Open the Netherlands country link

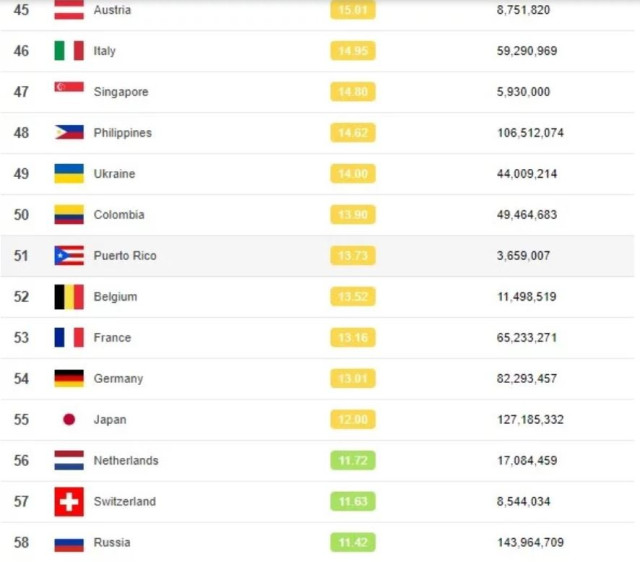(x=126, y=461)
